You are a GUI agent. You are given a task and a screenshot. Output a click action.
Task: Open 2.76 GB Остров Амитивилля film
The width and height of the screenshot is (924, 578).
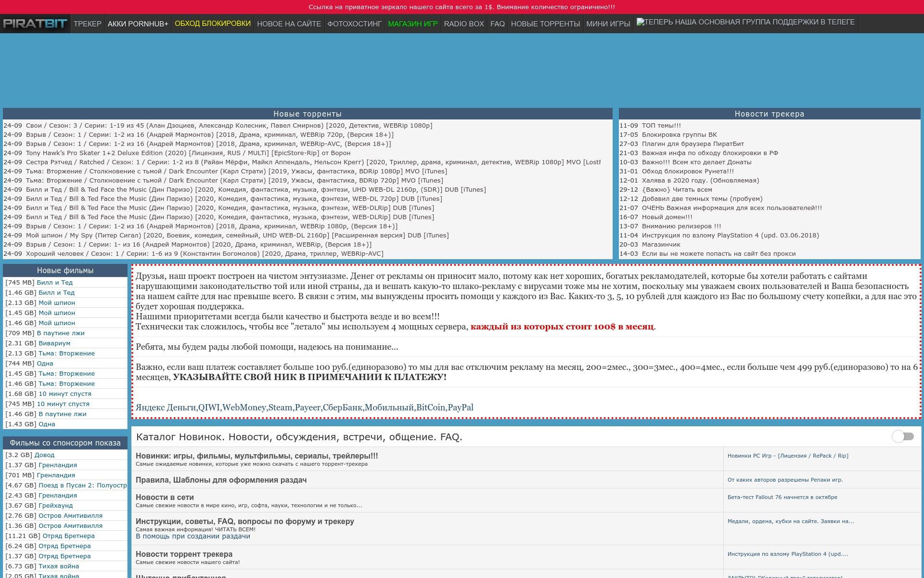coord(70,515)
